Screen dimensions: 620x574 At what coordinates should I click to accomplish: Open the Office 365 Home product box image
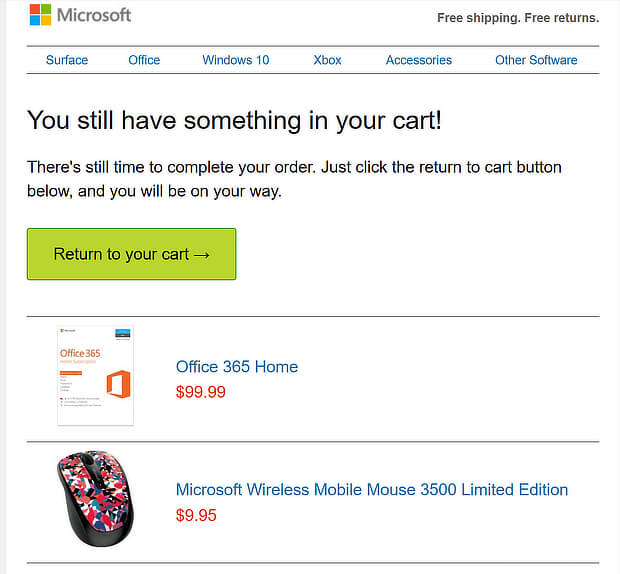(96, 376)
